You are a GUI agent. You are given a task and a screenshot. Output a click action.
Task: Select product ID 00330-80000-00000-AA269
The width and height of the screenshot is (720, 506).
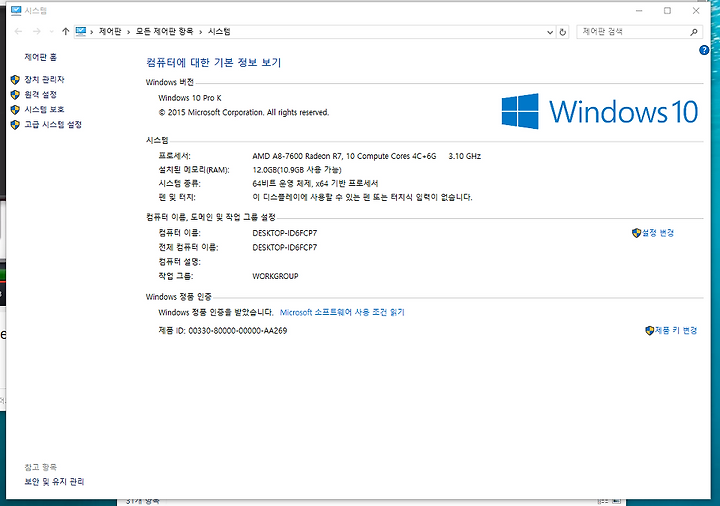(238, 331)
